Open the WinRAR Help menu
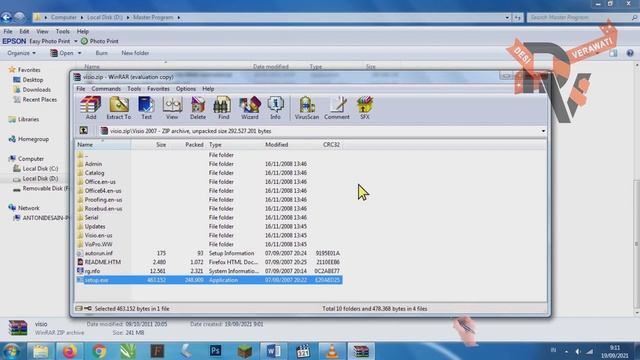 pyautogui.click(x=208, y=89)
